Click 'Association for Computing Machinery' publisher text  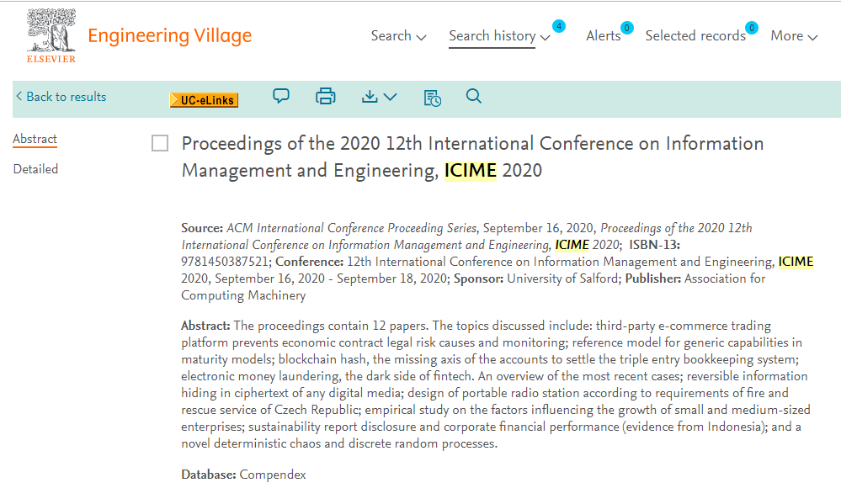(473, 287)
